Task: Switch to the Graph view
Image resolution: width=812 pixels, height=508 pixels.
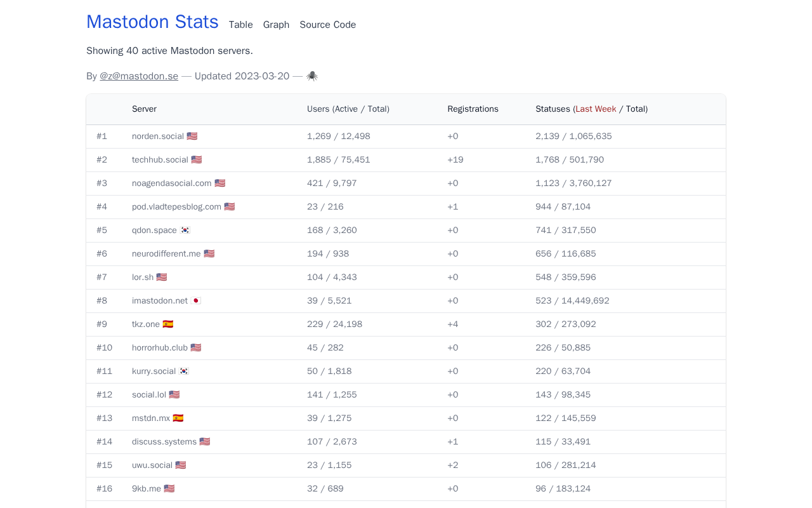Action: 276,25
